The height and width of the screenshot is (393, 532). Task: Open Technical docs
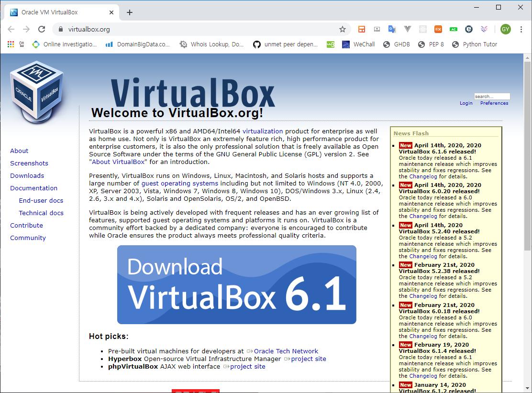point(41,213)
